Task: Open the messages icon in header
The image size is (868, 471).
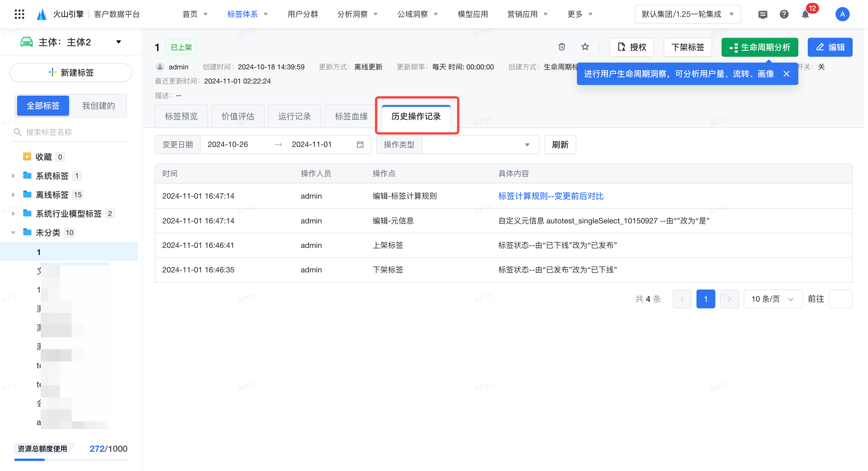Action: pyautogui.click(x=763, y=14)
